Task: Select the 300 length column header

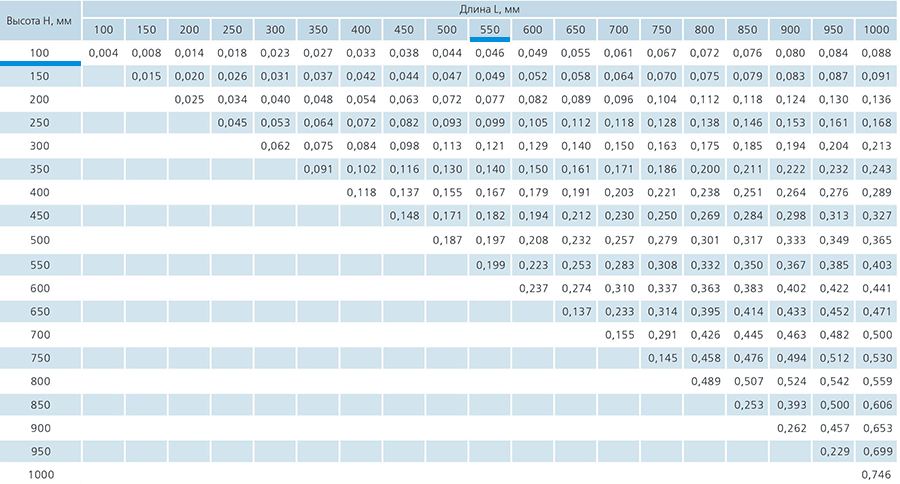Action: (275, 30)
